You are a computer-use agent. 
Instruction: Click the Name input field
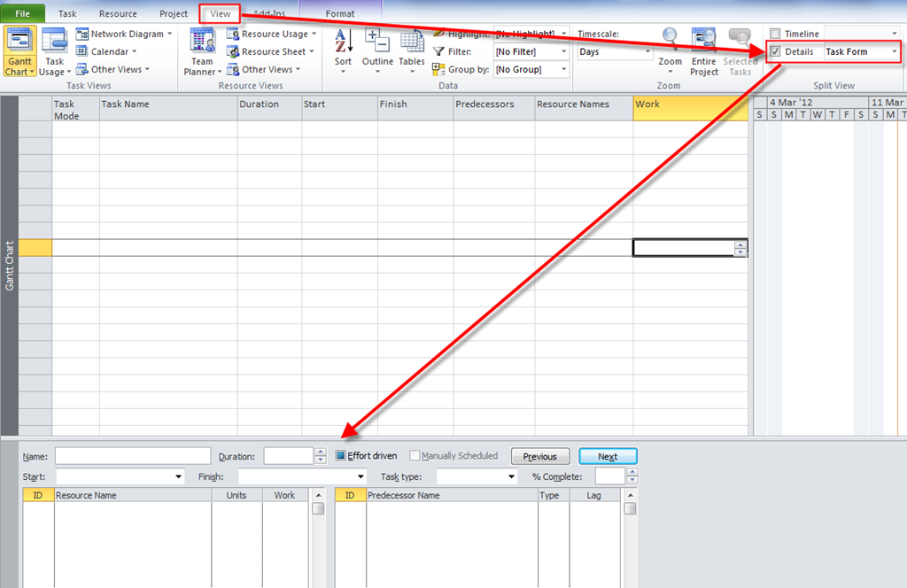pos(133,456)
